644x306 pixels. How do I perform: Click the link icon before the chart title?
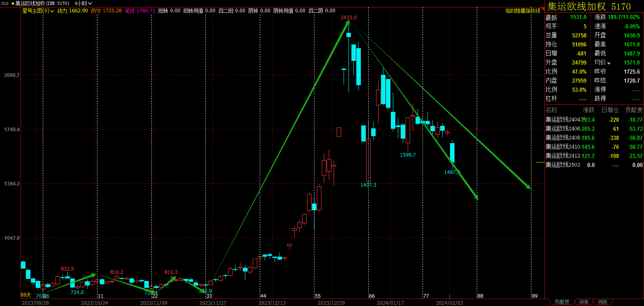tap(5, 3)
